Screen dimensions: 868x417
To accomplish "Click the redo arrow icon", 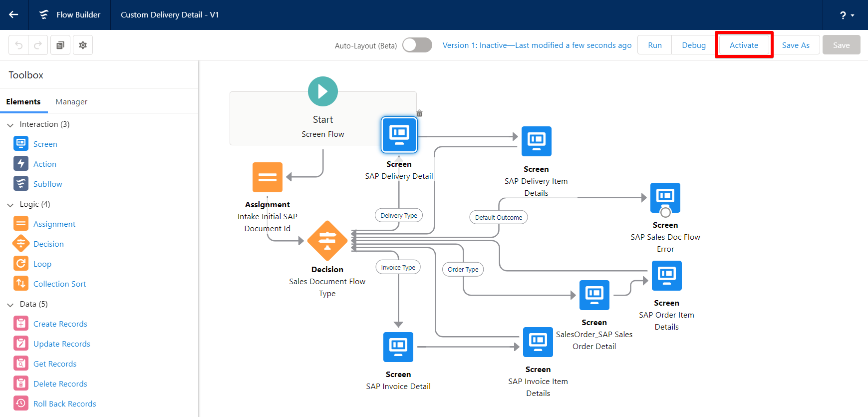I will [38, 45].
